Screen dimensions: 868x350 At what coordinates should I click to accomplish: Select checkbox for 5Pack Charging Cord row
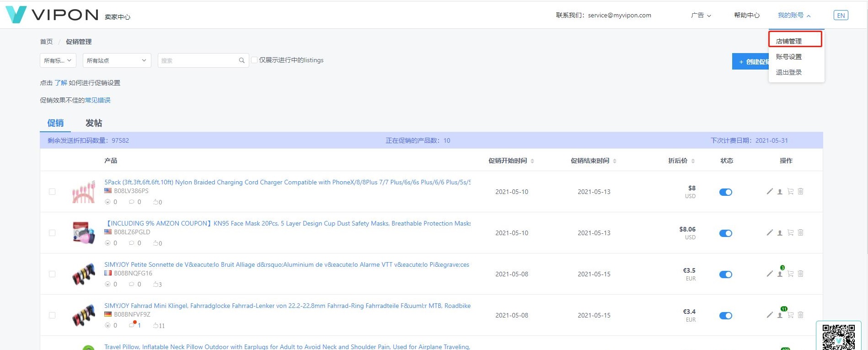(52, 192)
